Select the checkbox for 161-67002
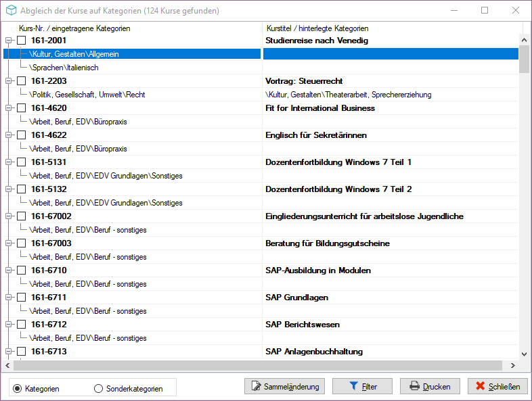This screenshot has width=532, height=401. [22, 216]
